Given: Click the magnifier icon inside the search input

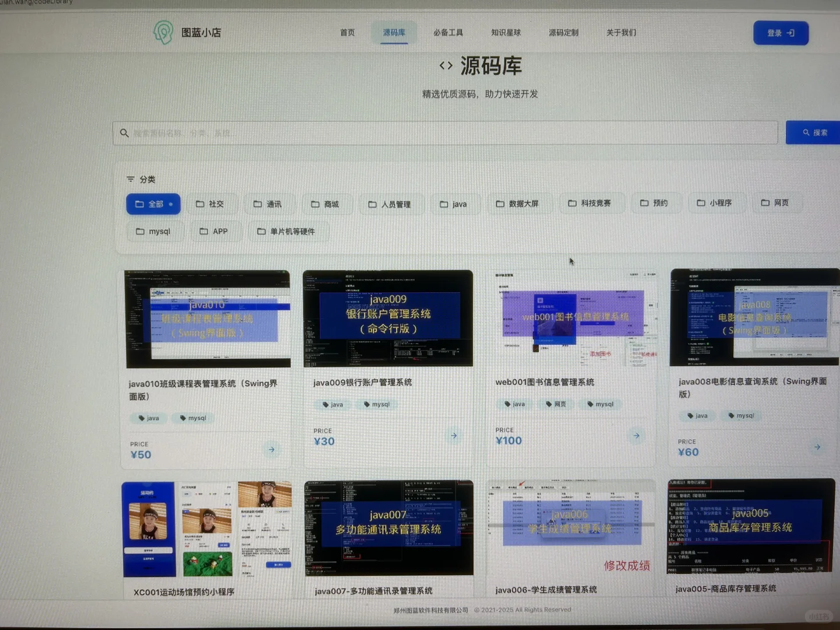Looking at the screenshot, I should click(125, 133).
